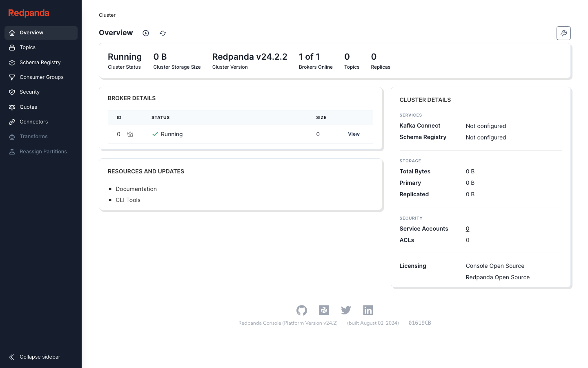Open the Security section
588x368 pixels.
point(41,92)
